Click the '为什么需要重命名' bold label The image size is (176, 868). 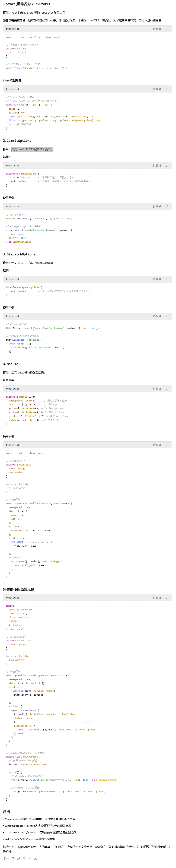click(x=14, y=20)
